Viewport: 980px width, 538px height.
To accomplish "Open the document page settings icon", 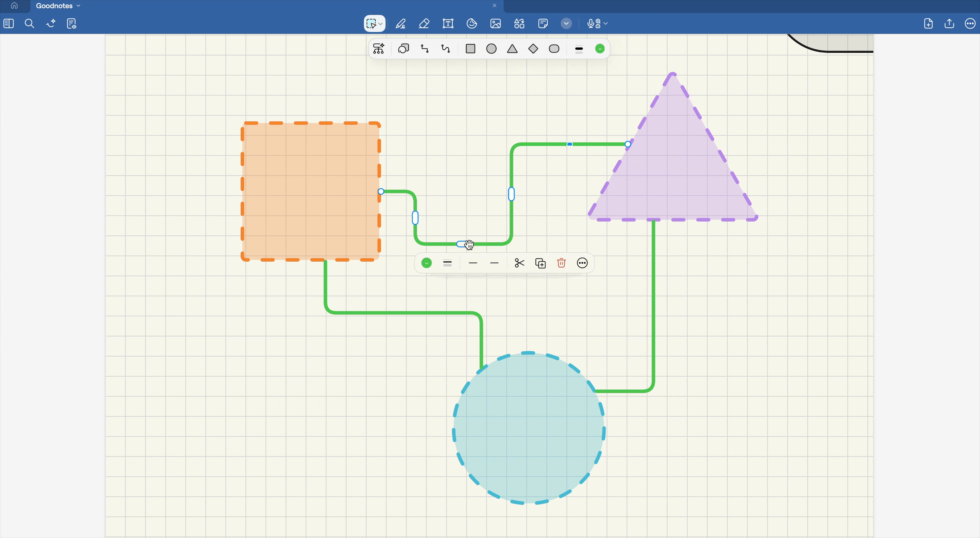I will (x=72, y=23).
